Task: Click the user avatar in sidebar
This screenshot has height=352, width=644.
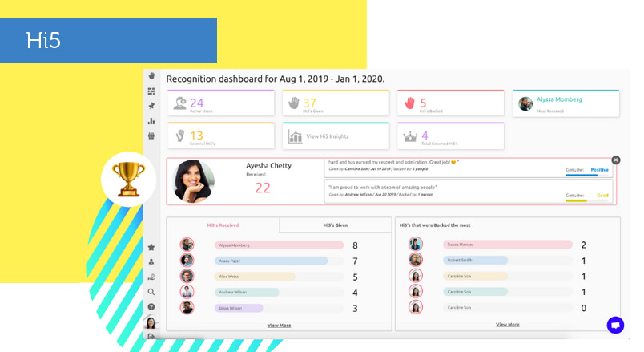Action: click(151, 322)
